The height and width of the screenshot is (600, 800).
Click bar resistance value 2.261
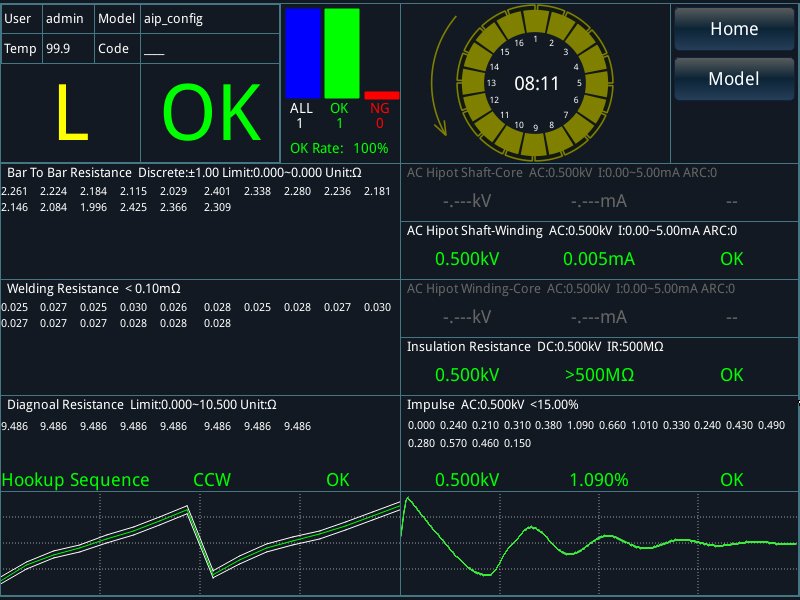point(15,191)
